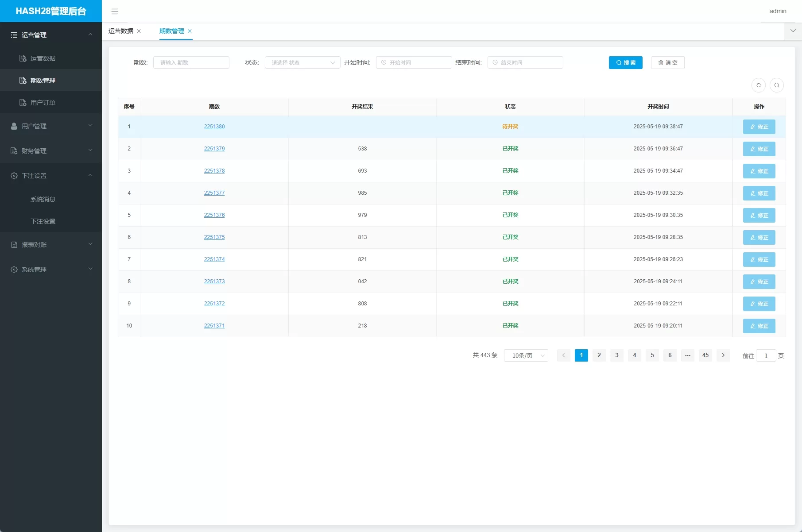Screen dimensions: 802x532
Task: Open the 10条/页 page size dropdown
Action: point(526,355)
